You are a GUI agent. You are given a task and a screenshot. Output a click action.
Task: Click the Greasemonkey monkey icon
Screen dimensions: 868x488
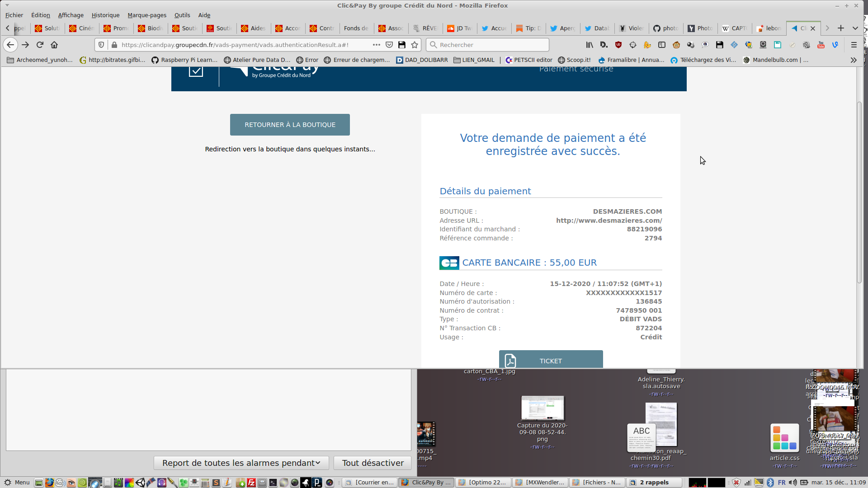click(x=676, y=45)
